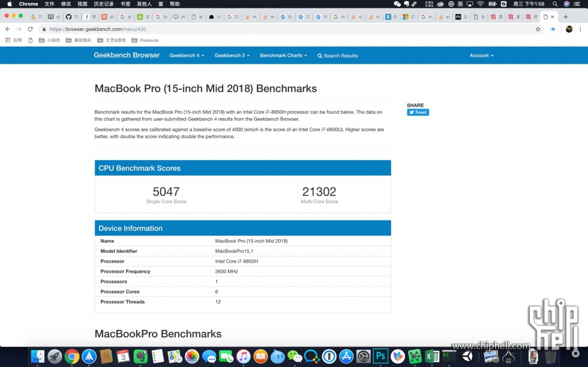Open the 文件 menu
Image resolution: width=588 pixels, height=367 pixels.
coord(49,4)
